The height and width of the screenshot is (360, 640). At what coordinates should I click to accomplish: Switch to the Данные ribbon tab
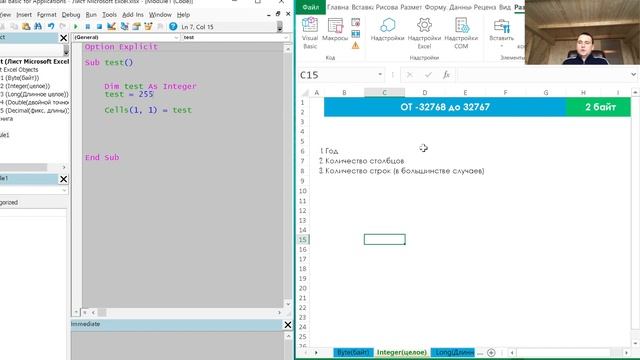(x=460, y=7)
